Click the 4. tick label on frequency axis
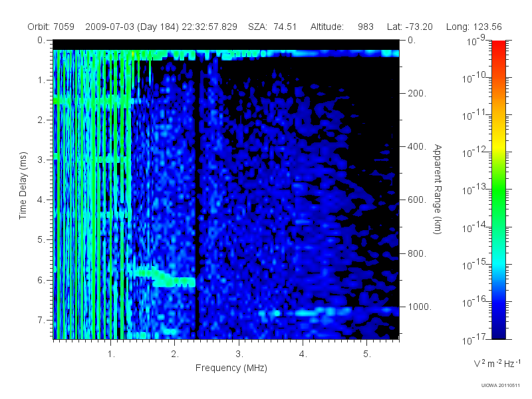 point(303,354)
